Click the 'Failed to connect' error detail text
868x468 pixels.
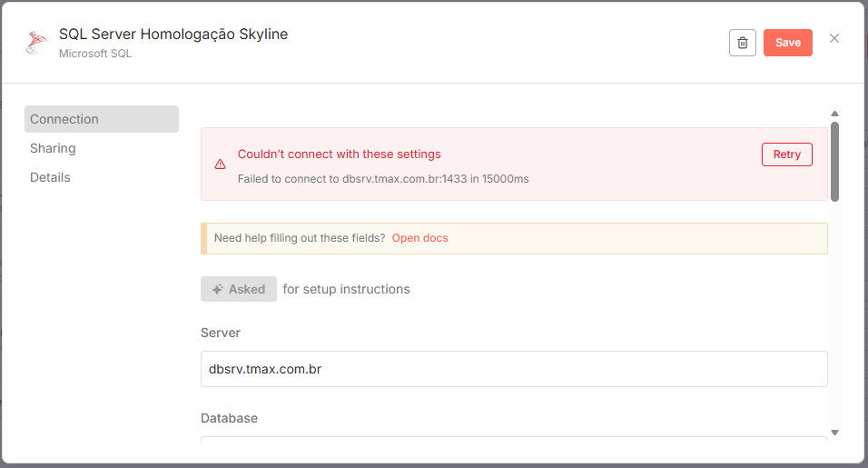383,179
